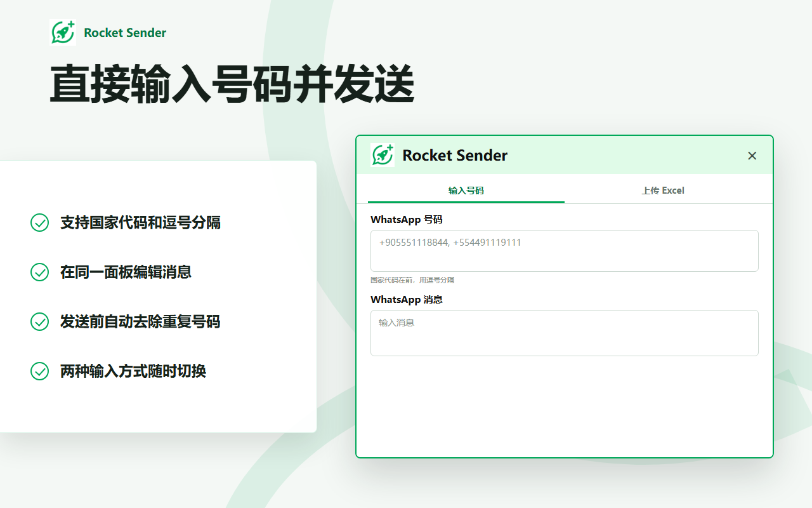The width and height of the screenshot is (812, 508).
Task: Click the text 支持国家代码和逗号分隔
Action: (140, 223)
